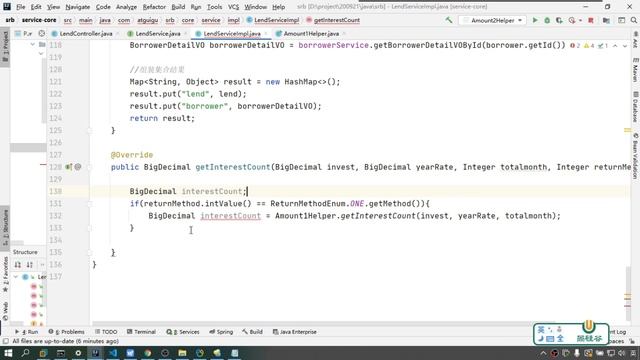Screen dimensions: 640x360
Task: Toggle the Favorites tool window sidebar button
Action: pyautogui.click(x=5, y=274)
